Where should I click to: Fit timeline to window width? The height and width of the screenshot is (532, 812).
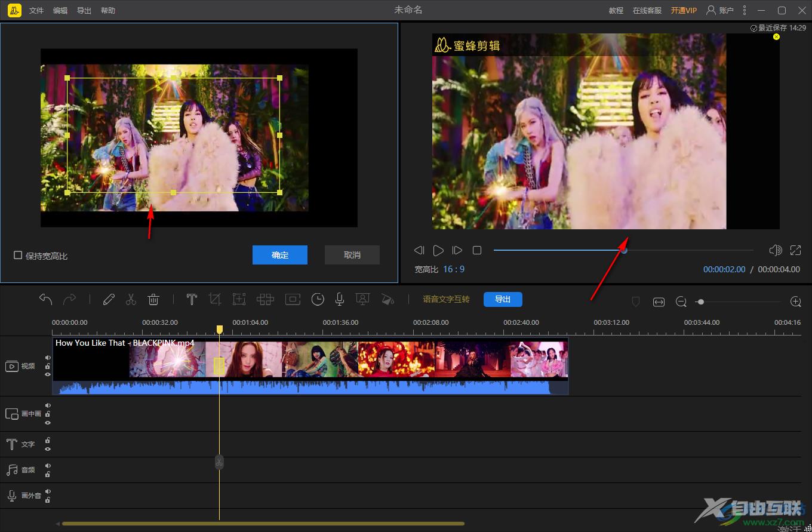659,302
